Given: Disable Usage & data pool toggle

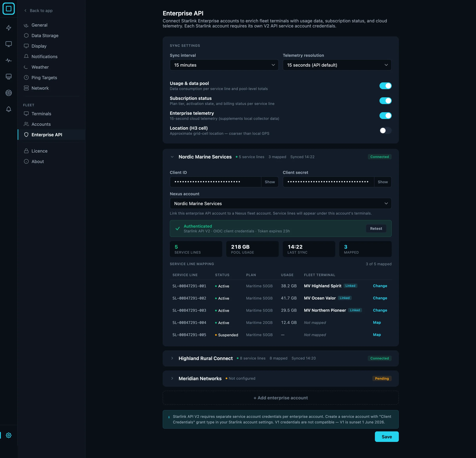Looking at the screenshot, I should tap(385, 86).
